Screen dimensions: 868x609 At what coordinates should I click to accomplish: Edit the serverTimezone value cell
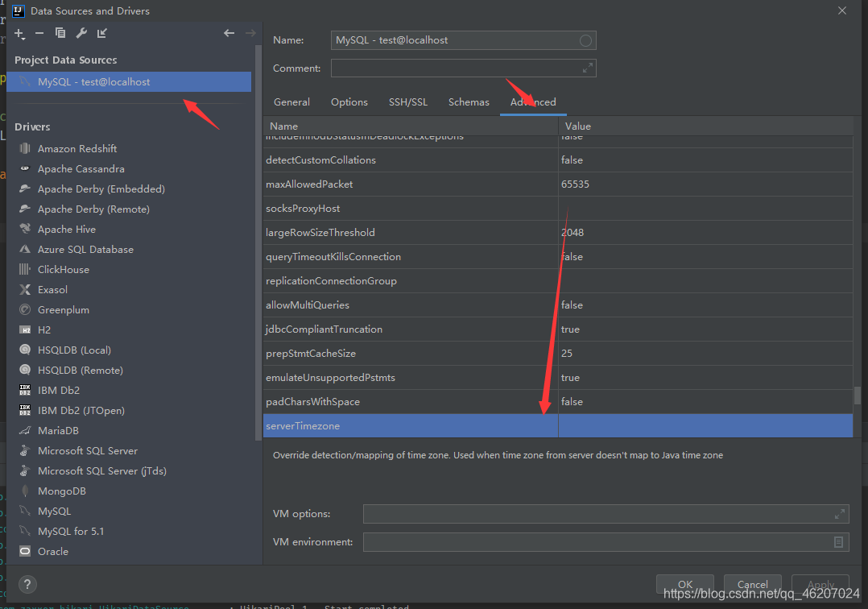click(x=706, y=426)
